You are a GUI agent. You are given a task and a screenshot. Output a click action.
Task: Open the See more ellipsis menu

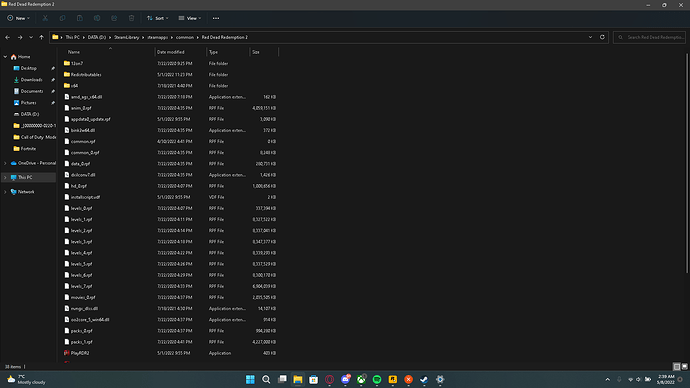coord(216,18)
